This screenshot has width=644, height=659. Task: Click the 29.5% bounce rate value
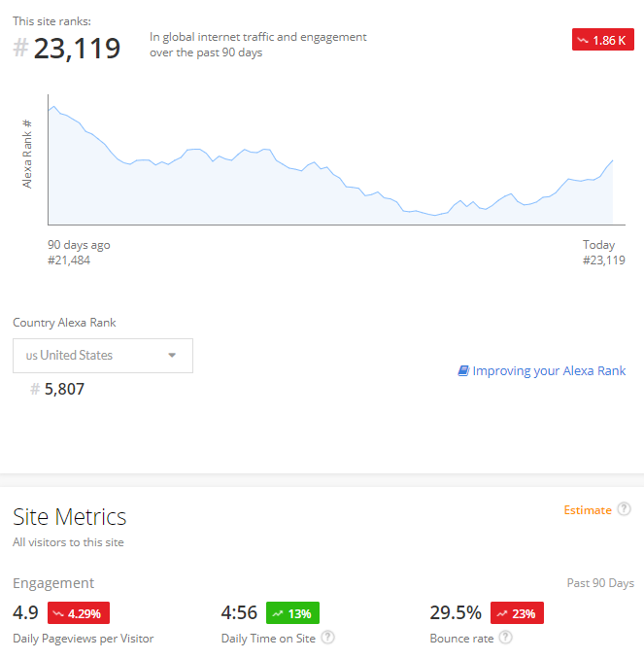[x=456, y=612]
